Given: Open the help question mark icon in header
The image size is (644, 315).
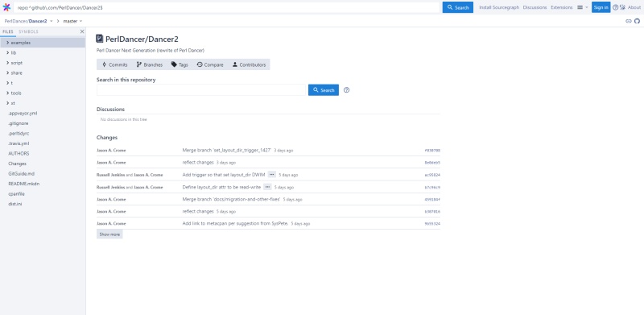Looking at the screenshot, I should click(x=615, y=7).
